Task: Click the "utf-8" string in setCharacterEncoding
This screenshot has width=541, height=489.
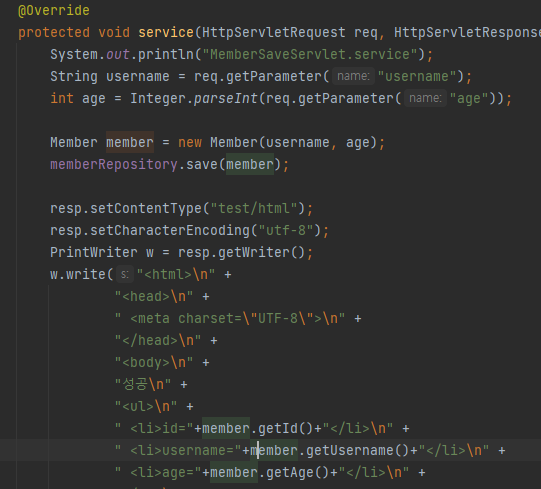Action: [286, 231]
